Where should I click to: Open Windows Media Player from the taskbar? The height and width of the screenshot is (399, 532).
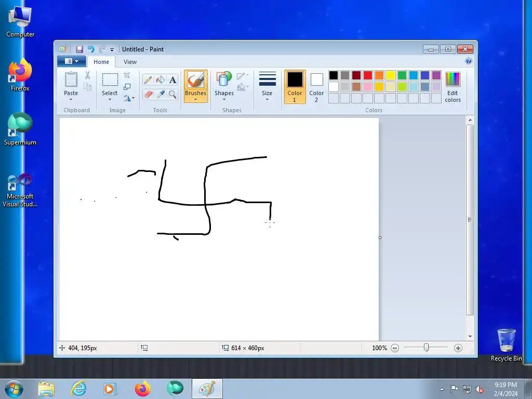coord(110,389)
